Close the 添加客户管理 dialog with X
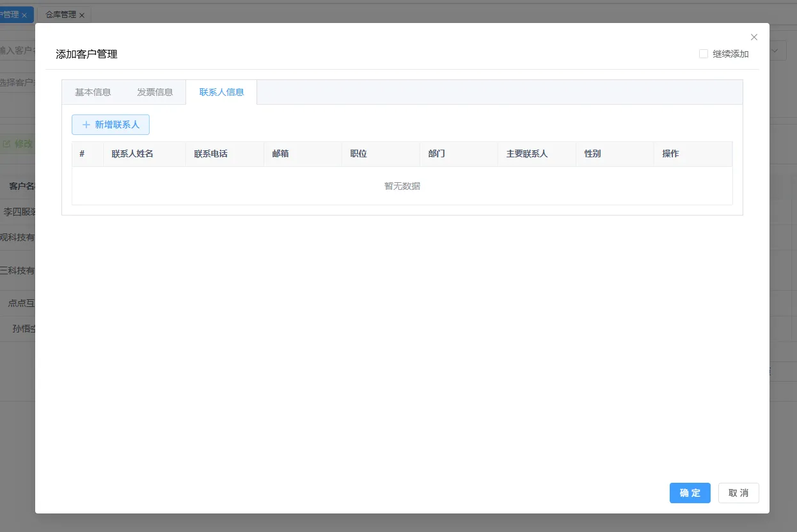 754,37
